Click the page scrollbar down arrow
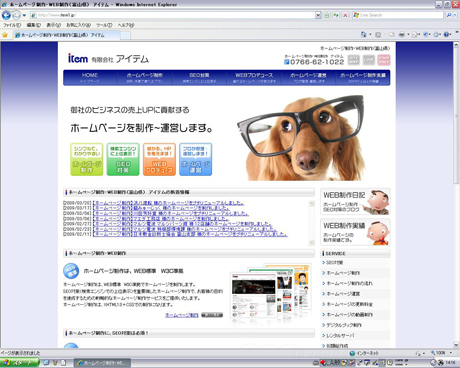This screenshot has width=460, height=368. 456,345
